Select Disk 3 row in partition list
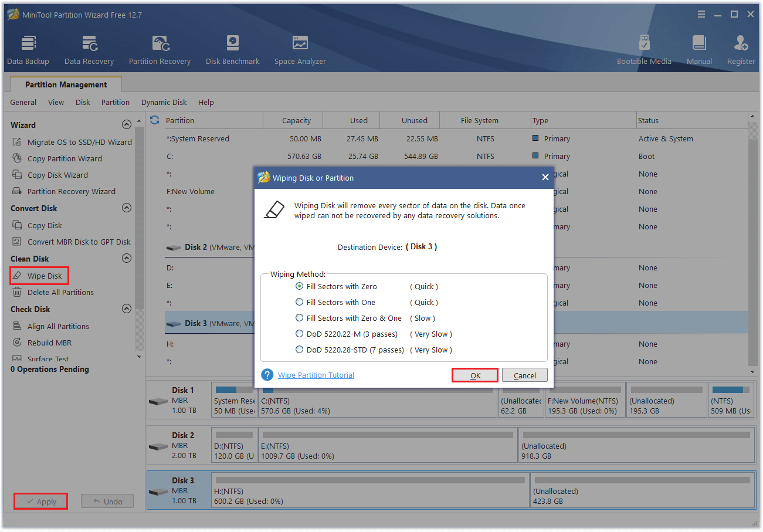This screenshot has width=763, height=532. tap(209, 323)
